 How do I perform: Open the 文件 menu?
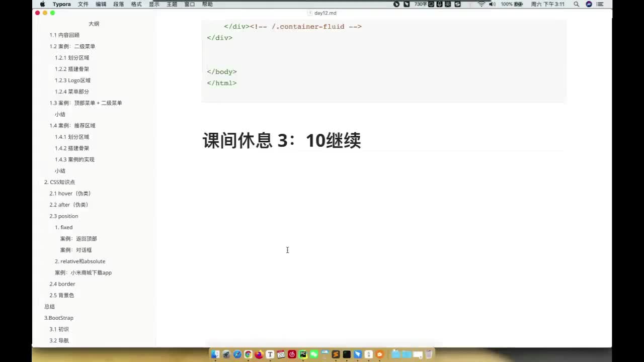84,4
